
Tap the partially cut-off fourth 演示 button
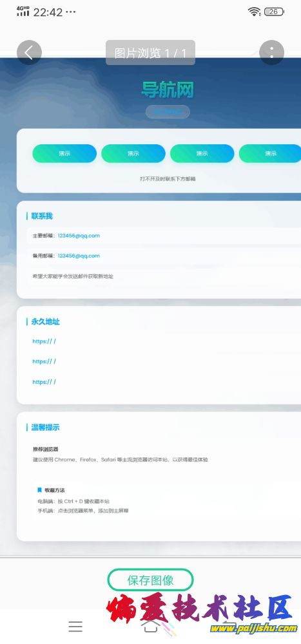[270, 154]
